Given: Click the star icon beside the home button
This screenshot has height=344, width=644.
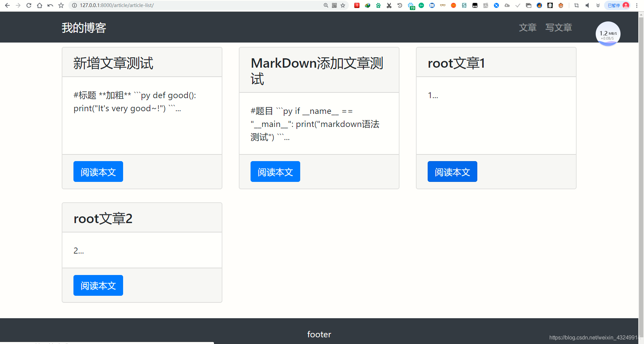Looking at the screenshot, I should click(x=61, y=5).
